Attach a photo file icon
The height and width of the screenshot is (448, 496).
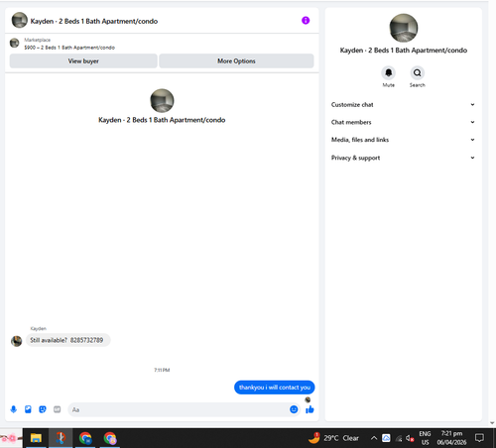[x=28, y=409]
